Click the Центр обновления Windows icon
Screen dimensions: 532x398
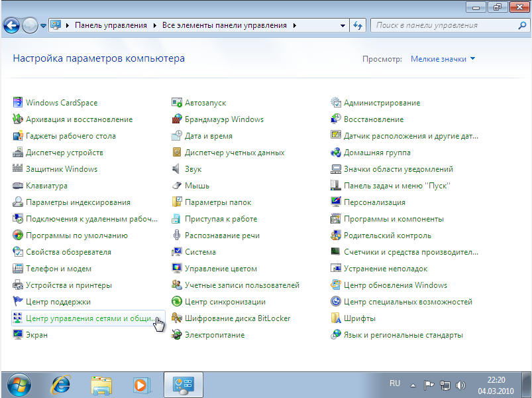336,285
